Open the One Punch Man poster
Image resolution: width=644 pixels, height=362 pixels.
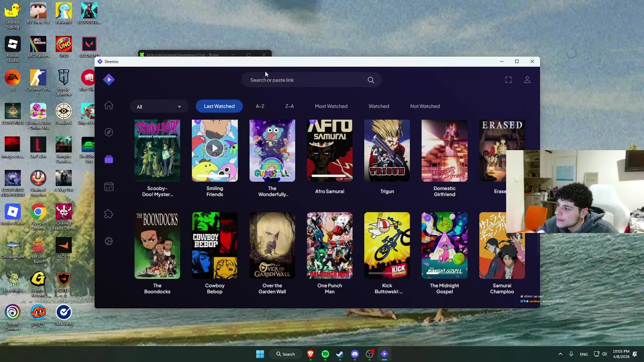[x=330, y=245]
